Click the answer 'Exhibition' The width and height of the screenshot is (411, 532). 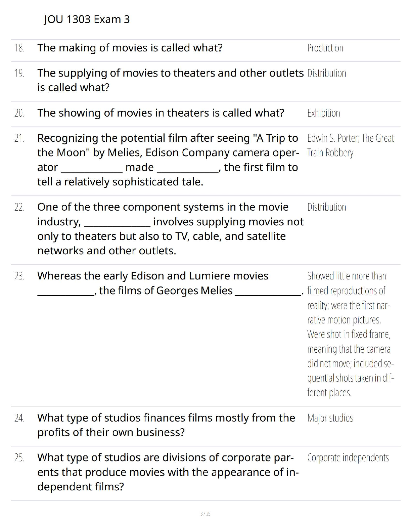coord(323,113)
